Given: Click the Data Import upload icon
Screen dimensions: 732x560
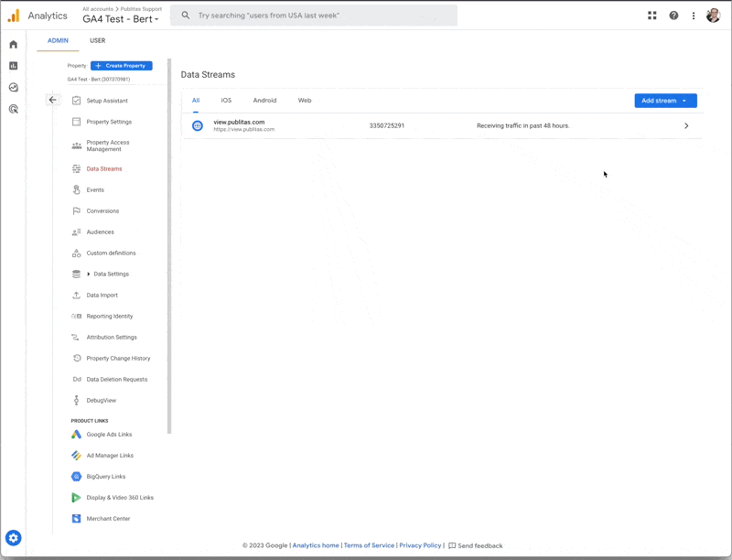Looking at the screenshot, I should pos(77,295).
